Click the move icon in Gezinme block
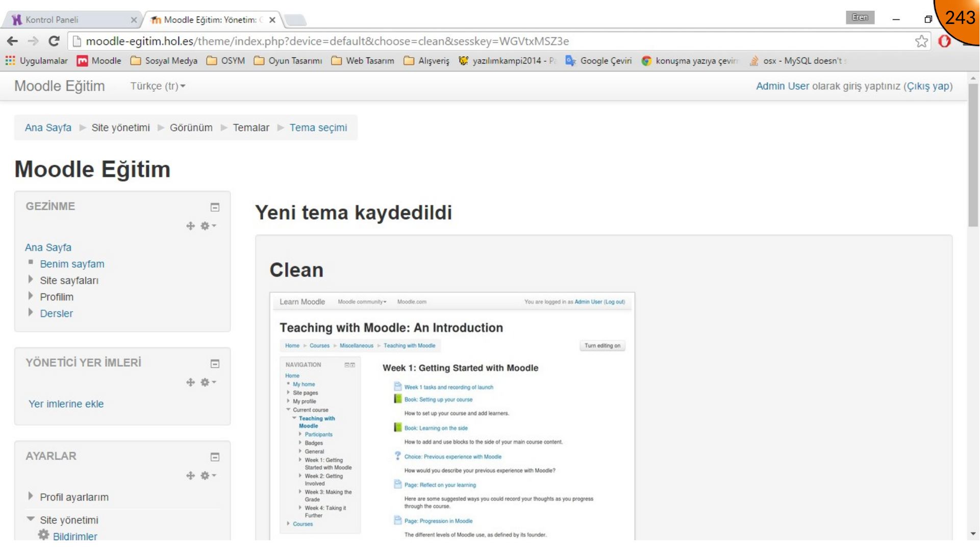Viewport: 980px width, 551px height. [x=190, y=226]
